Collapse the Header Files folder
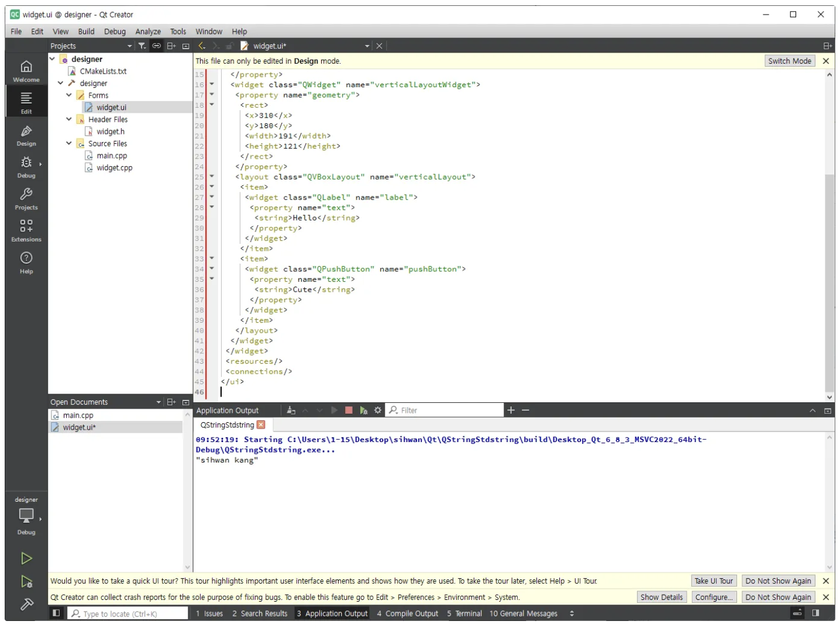Viewport: 840px width, 628px height. [x=69, y=119]
